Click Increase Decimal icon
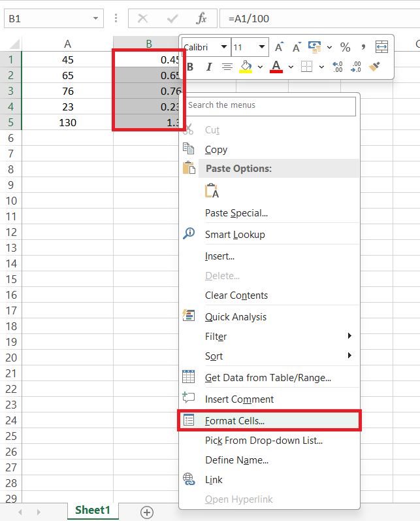This screenshot has height=521, width=420. (337, 67)
